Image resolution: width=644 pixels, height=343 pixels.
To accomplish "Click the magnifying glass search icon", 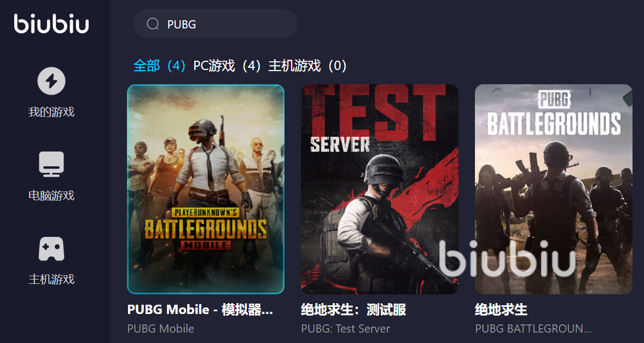I will (153, 24).
